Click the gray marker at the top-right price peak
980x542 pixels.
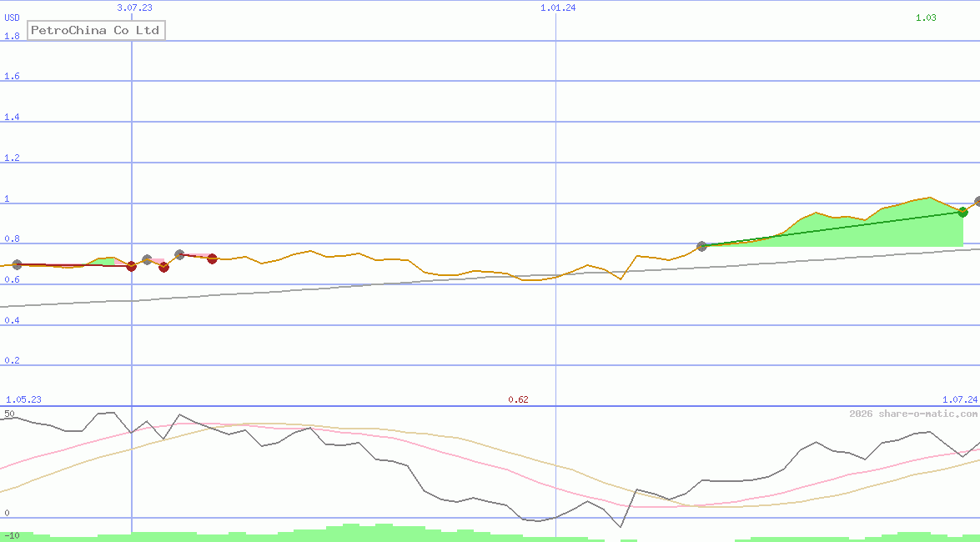coord(976,200)
